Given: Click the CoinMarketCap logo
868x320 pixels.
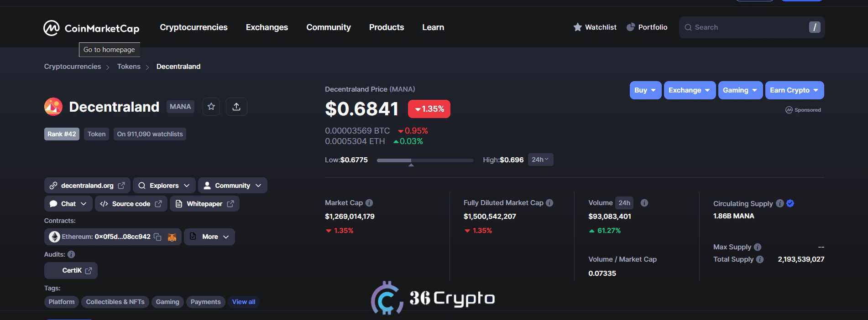Looking at the screenshot, I should (x=91, y=28).
